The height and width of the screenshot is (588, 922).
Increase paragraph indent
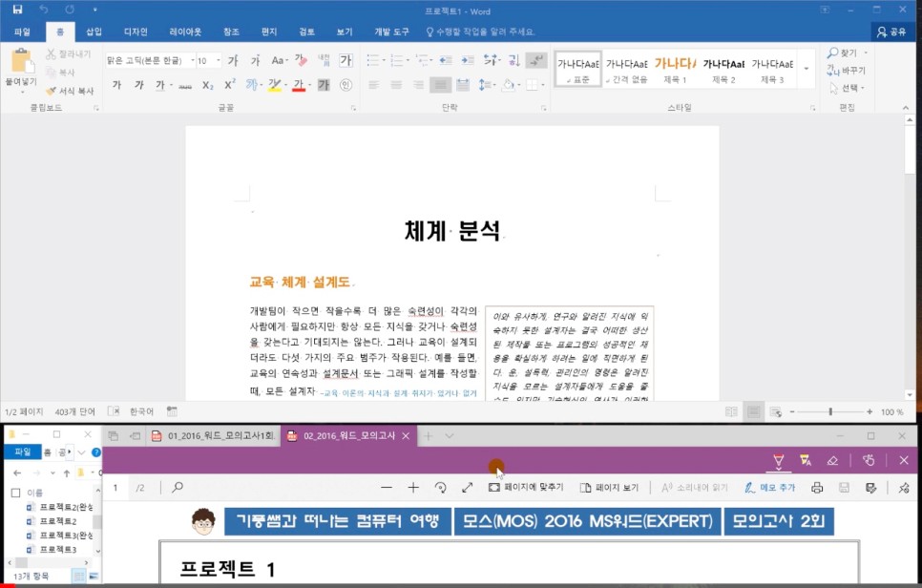pyautogui.click(x=468, y=60)
